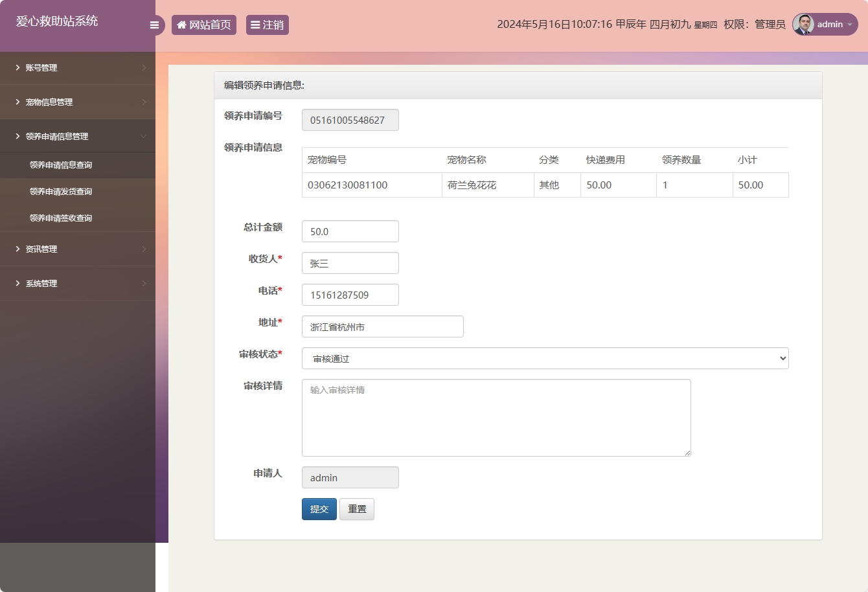Click the 网站首页 navigation link
Screen dimensions: 868x592
coord(204,25)
